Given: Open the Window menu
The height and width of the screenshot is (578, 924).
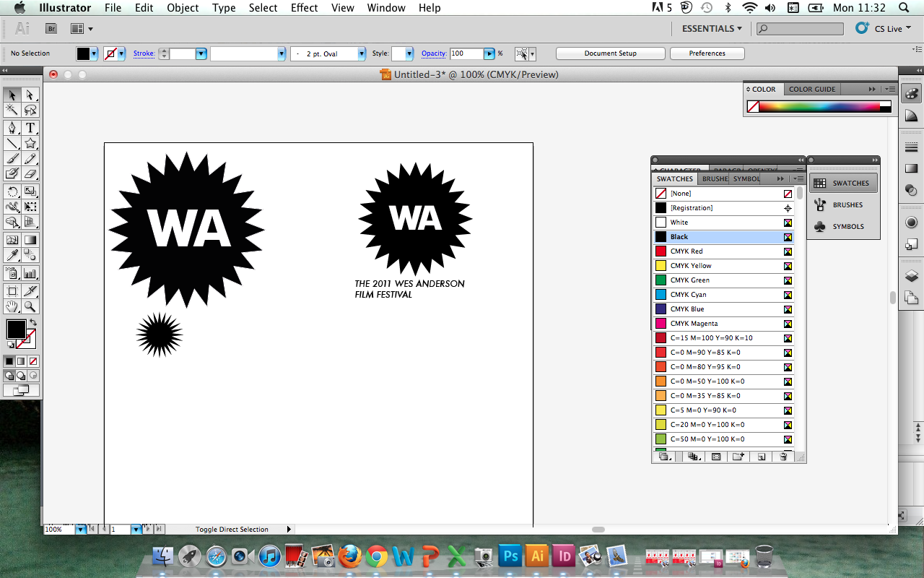Looking at the screenshot, I should [386, 8].
